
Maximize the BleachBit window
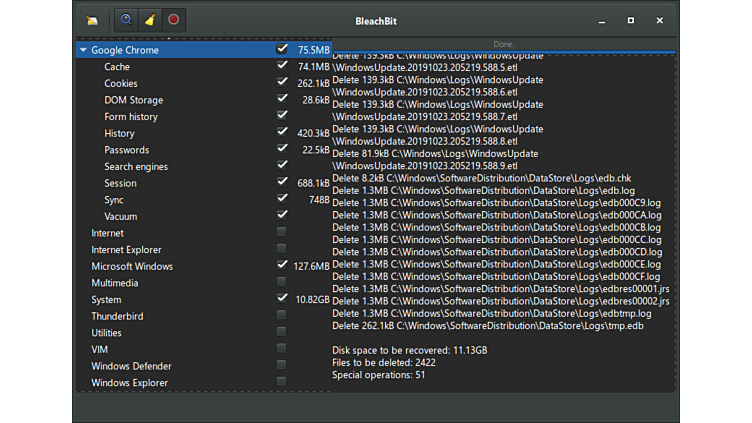pos(631,20)
